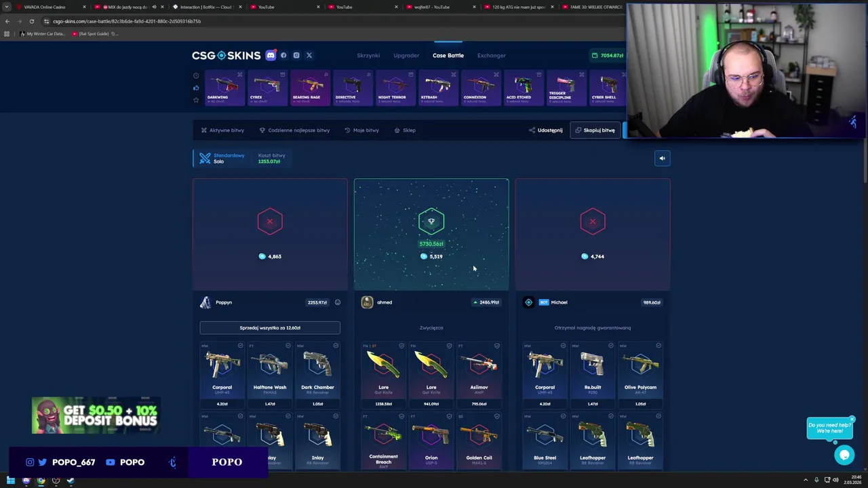The width and height of the screenshot is (868, 488).
Task: Switch to Codzienne najlepsze bitwy tab
Action: [294, 130]
